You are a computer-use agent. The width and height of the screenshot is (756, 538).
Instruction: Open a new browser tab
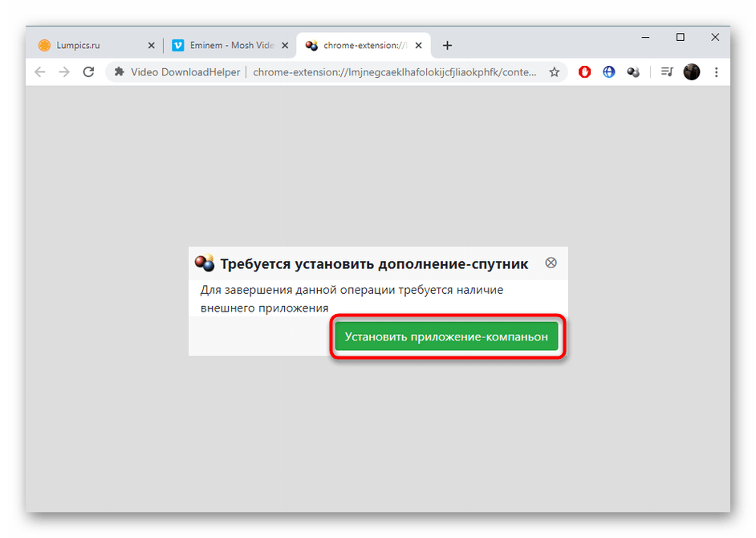[448, 45]
